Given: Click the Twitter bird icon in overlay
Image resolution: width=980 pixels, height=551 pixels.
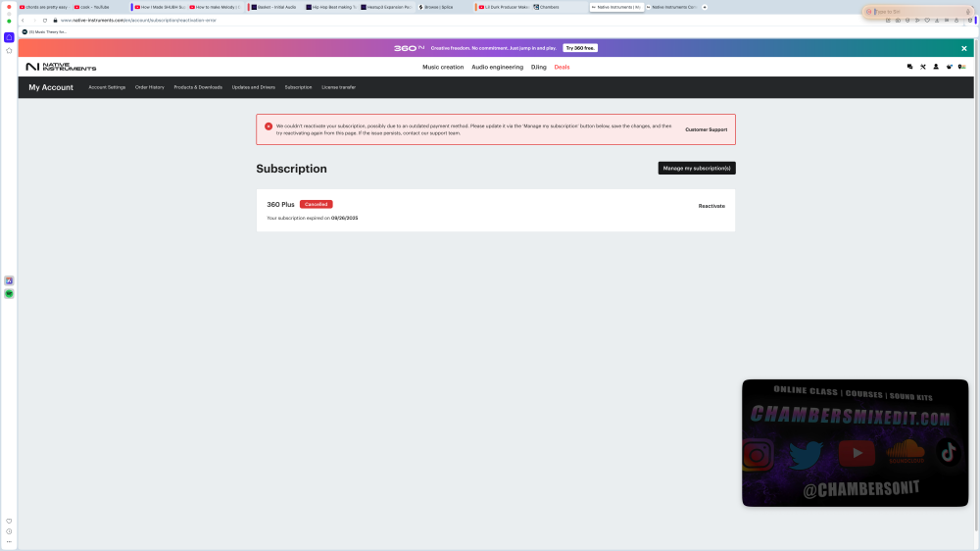Looking at the screenshot, I should click(x=806, y=455).
